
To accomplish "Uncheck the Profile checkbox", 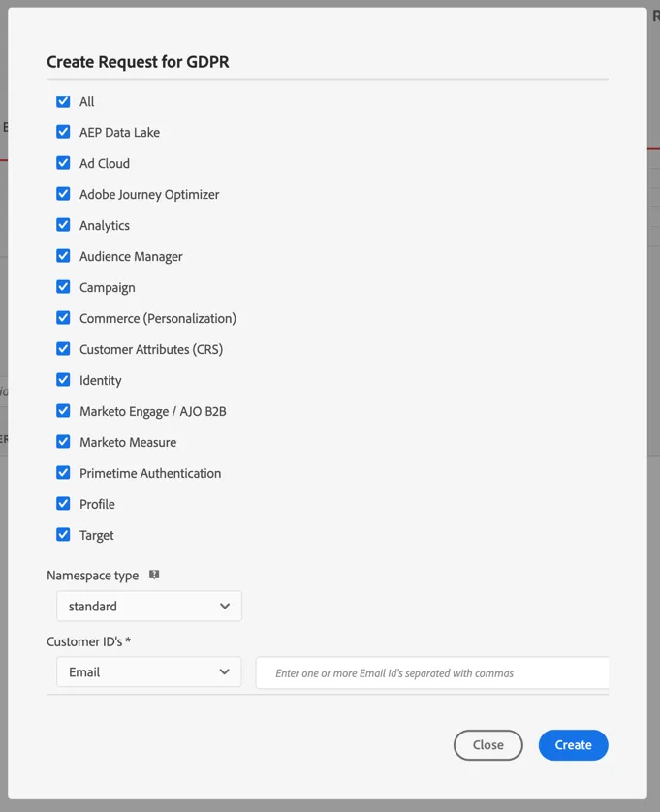I will click(x=63, y=504).
